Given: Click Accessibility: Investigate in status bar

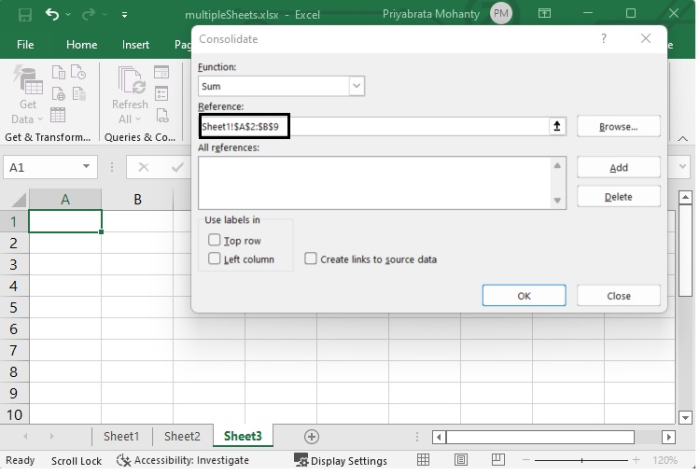Looking at the screenshot, I should pyautogui.click(x=183, y=461).
